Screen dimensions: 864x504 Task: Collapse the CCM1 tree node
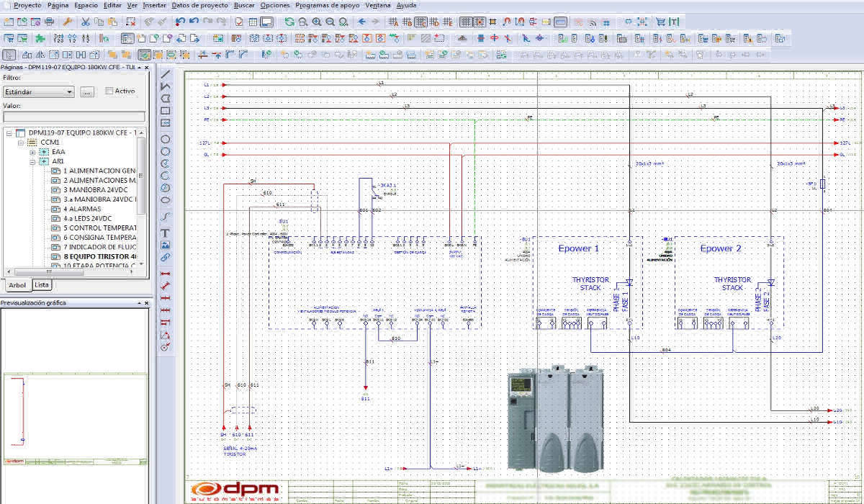point(22,143)
